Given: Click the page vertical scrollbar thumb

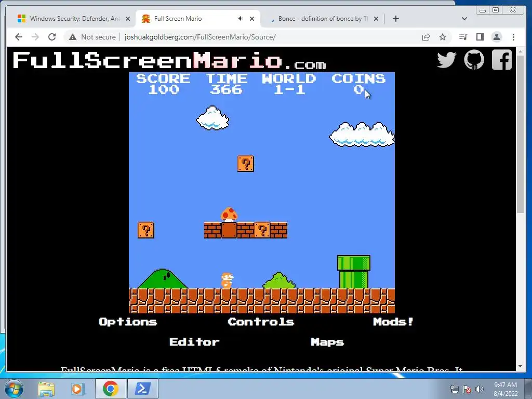Looking at the screenshot, I should coord(520,135).
